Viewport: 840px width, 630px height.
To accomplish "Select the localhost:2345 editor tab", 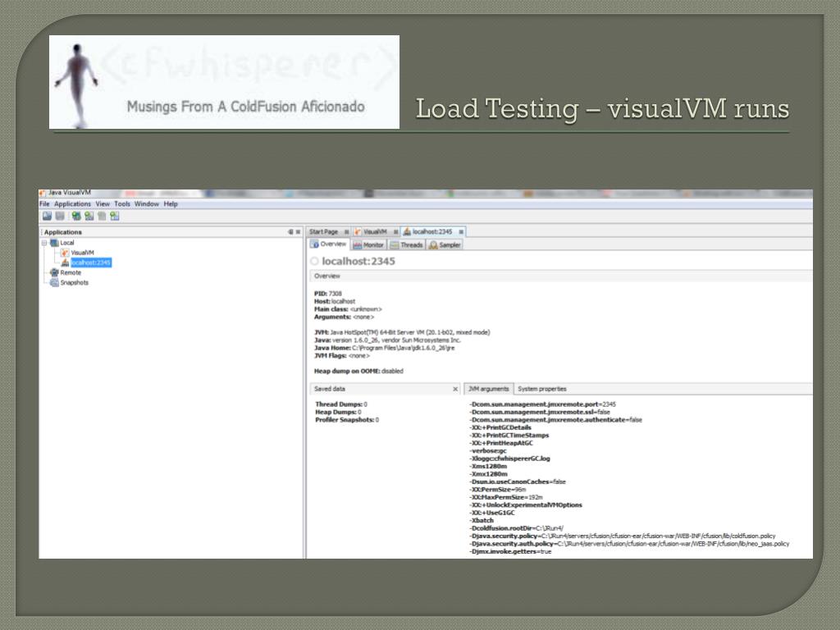I will [432, 232].
